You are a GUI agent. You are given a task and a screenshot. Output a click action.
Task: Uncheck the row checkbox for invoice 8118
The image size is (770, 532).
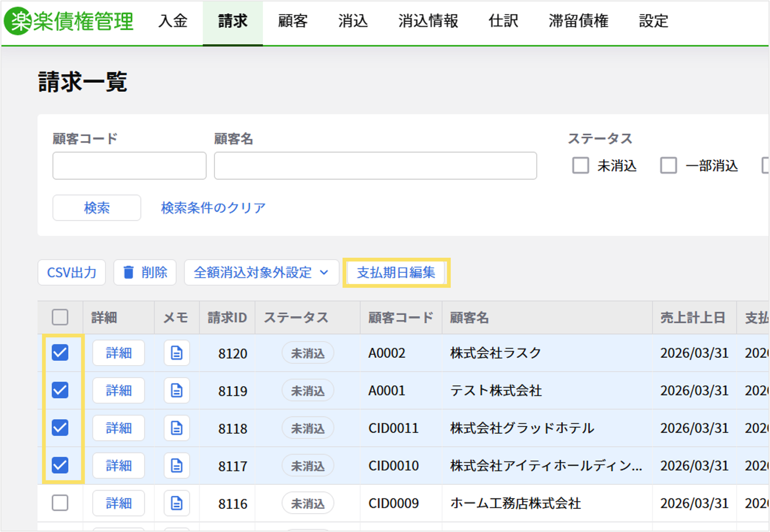[x=60, y=428]
